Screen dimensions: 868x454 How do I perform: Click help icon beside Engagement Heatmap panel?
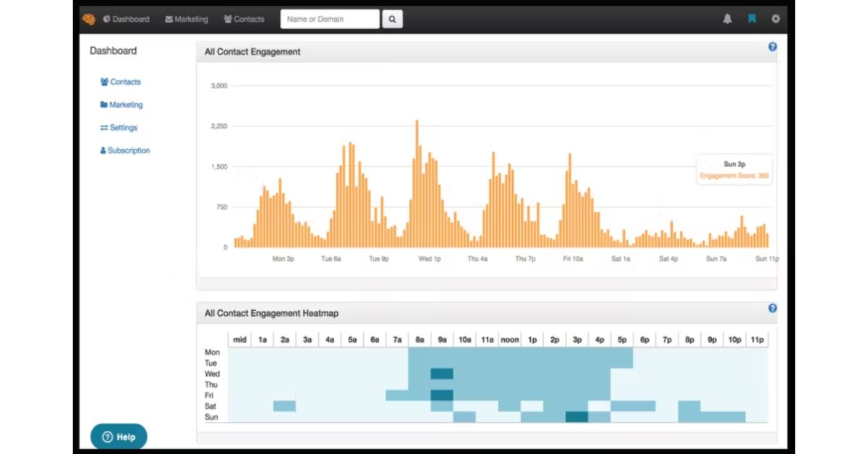tap(773, 308)
